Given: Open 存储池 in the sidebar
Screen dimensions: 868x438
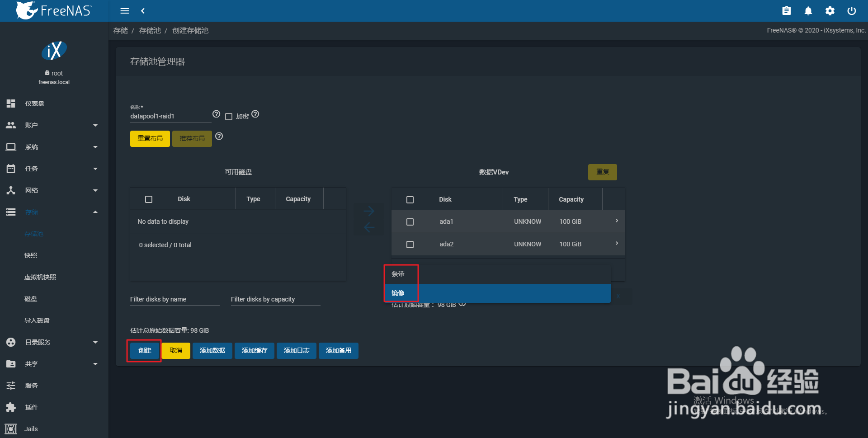Looking at the screenshot, I should (x=34, y=234).
